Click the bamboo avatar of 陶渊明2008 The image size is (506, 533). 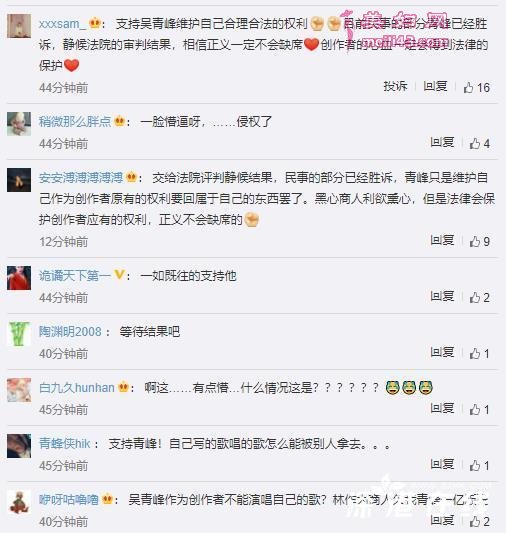19,334
